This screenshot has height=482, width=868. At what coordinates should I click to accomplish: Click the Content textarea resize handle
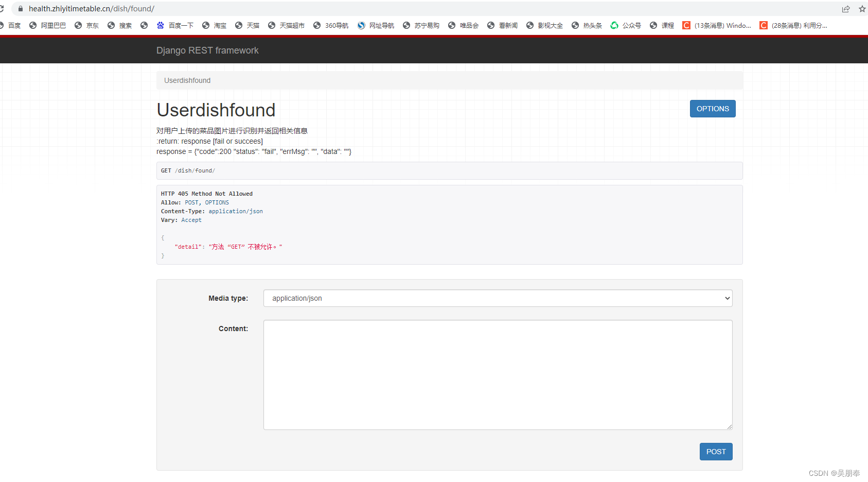730,427
